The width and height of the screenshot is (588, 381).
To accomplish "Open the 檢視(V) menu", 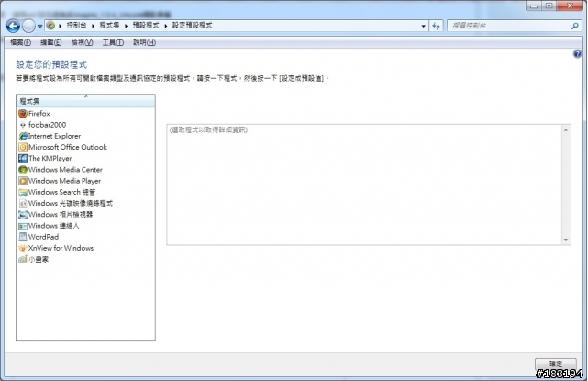I will pyautogui.click(x=83, y=42).
